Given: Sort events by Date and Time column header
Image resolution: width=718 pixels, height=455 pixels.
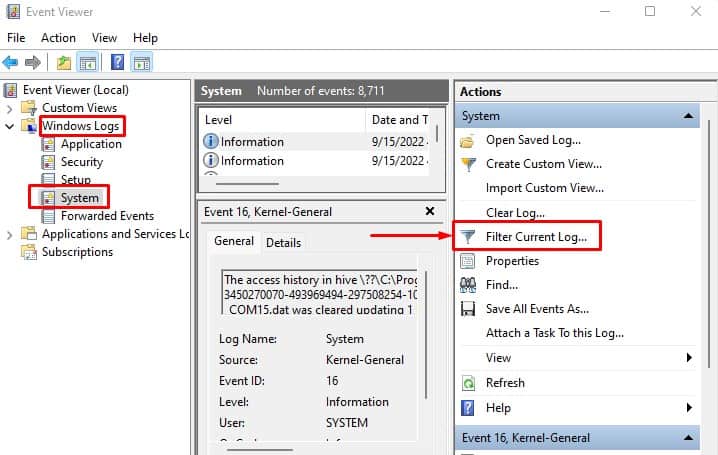Looking at the screenshot, I should (399, 120).
